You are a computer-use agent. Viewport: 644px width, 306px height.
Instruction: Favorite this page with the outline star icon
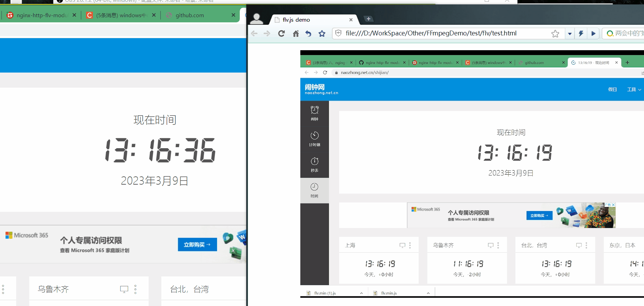[555, 33]
